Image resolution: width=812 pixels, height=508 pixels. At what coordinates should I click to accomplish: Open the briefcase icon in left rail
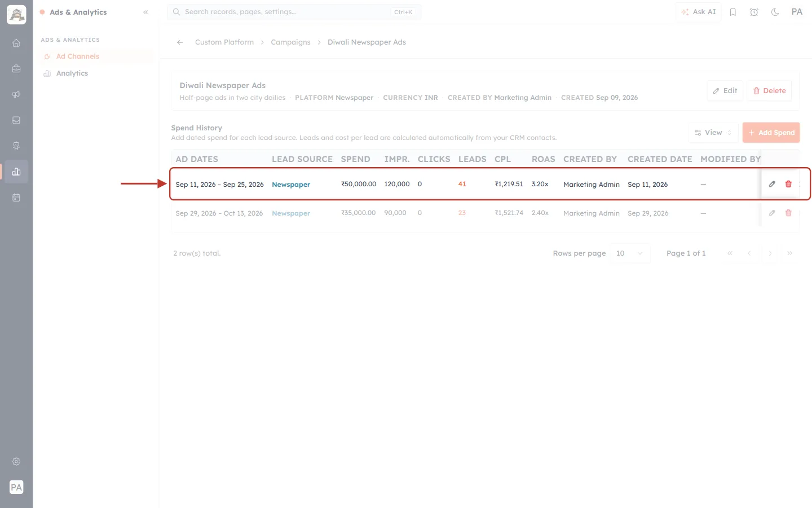pos(16,69)
